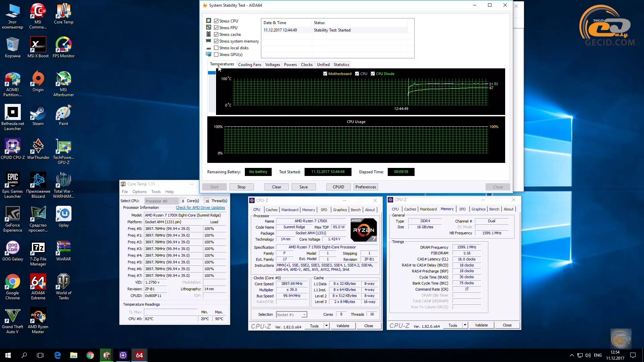Switch to Cooling Fans tab
Screen dimensions: 644x362
pyautogui.click(x=250, y=64)
